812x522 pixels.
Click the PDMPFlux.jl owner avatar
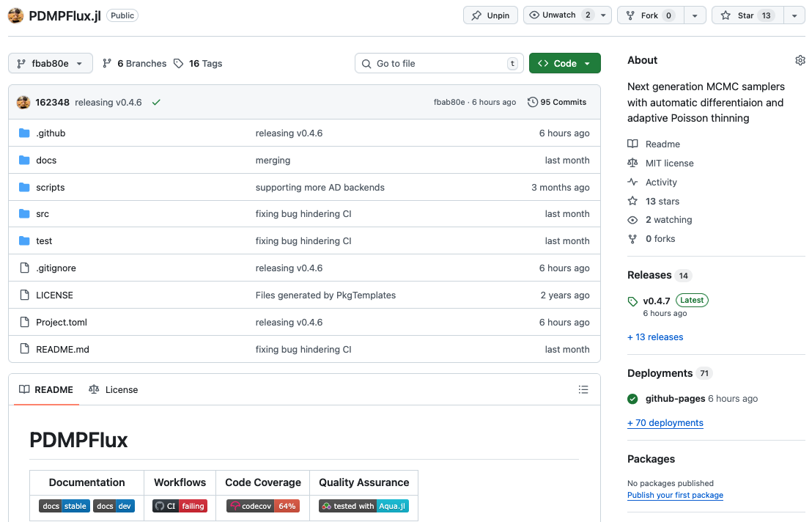15,15
